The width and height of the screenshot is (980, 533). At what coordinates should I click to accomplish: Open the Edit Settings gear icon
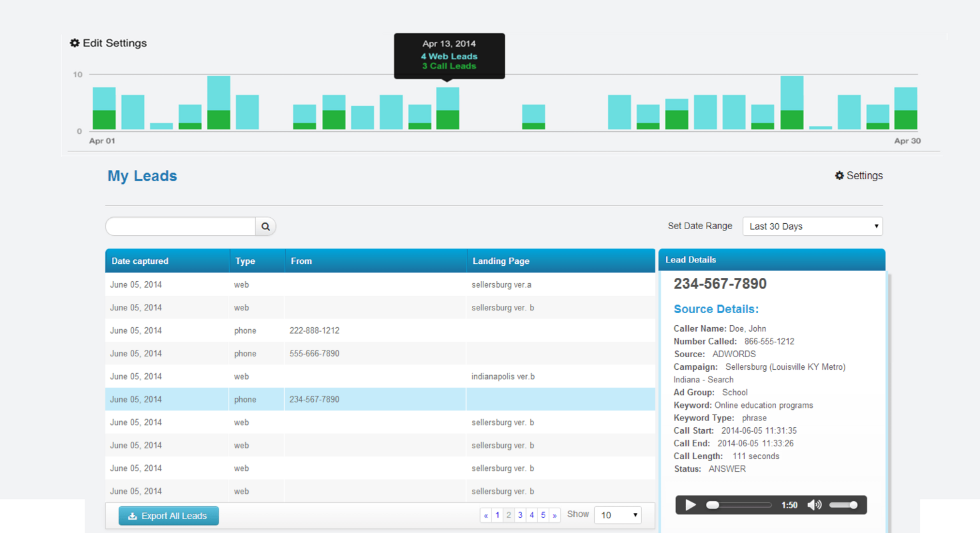tap(75, 43)
